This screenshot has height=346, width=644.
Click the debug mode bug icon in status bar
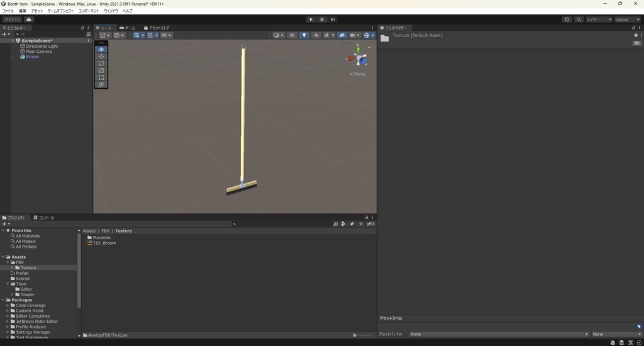[x=613, y=343]
